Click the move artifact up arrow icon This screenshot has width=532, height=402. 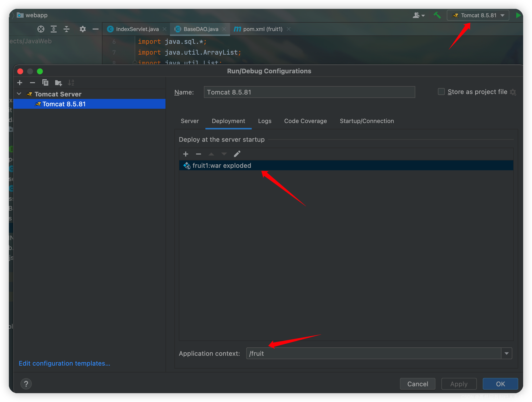tap(211, 153)
